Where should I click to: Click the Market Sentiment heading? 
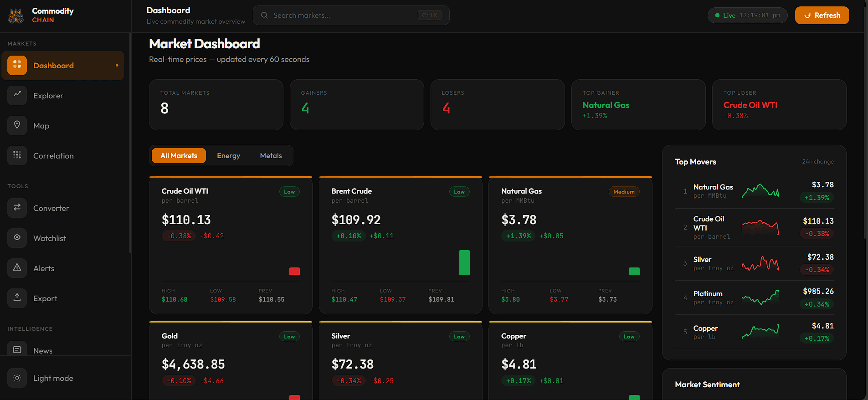coord(707,385)
